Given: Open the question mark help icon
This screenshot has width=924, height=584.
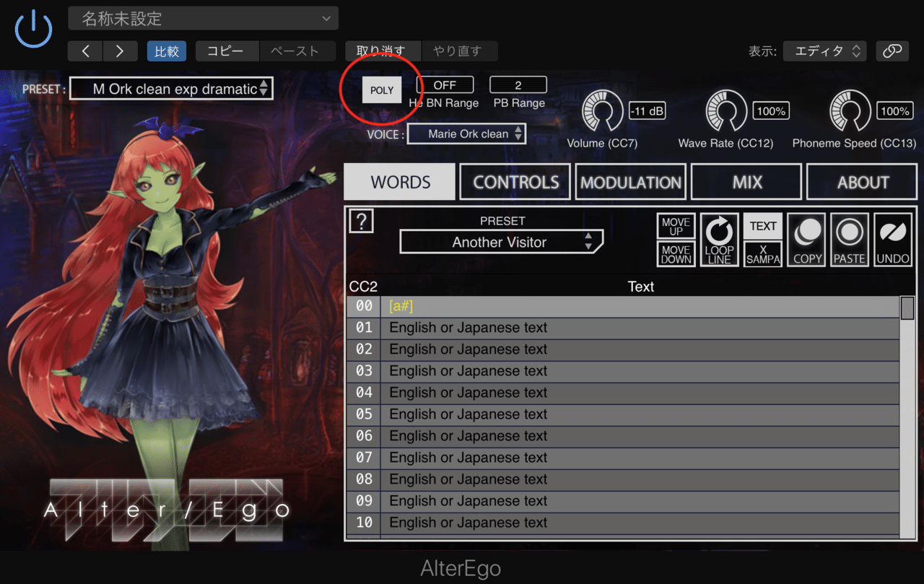Looking at the screenshot, I should (361, 221).
